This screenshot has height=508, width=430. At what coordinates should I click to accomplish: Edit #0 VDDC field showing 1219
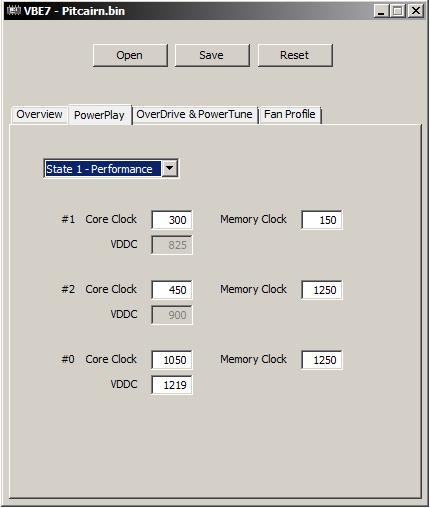(x=172, y=385)
